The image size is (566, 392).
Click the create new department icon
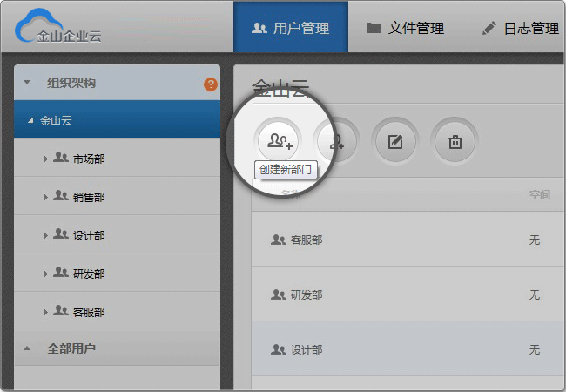coord(278,141)
